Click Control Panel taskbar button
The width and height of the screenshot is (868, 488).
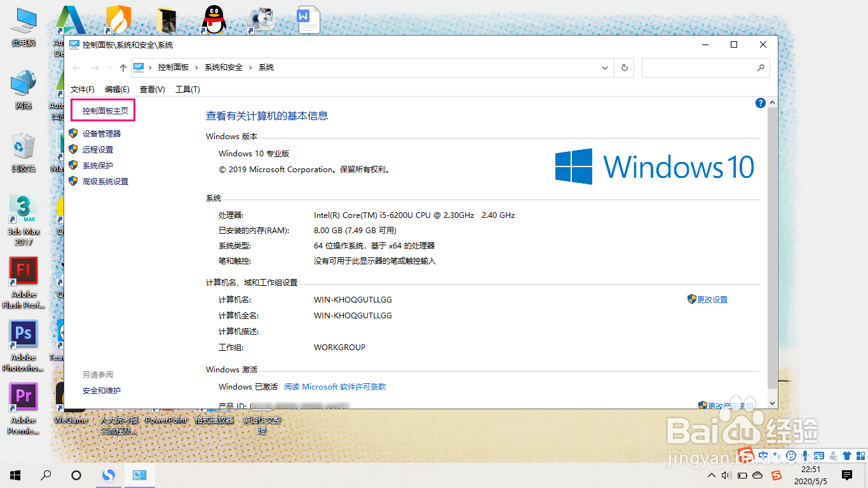point(140,475)
